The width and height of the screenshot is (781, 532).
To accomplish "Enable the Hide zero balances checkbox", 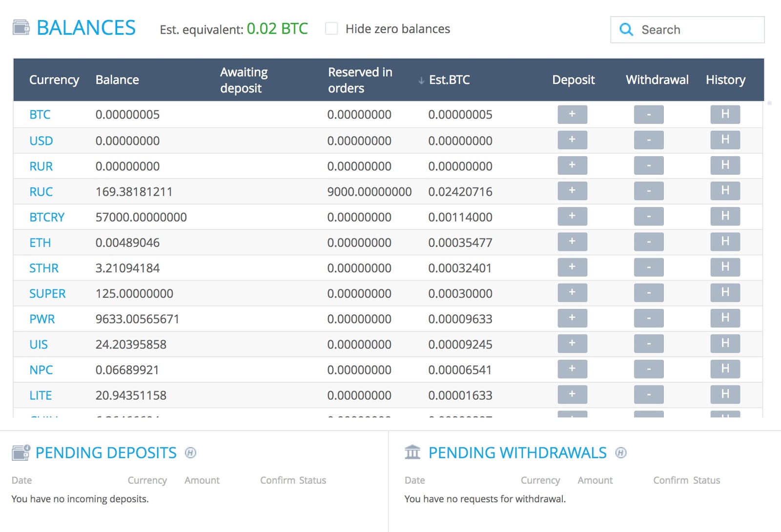I will click(331, 28).
